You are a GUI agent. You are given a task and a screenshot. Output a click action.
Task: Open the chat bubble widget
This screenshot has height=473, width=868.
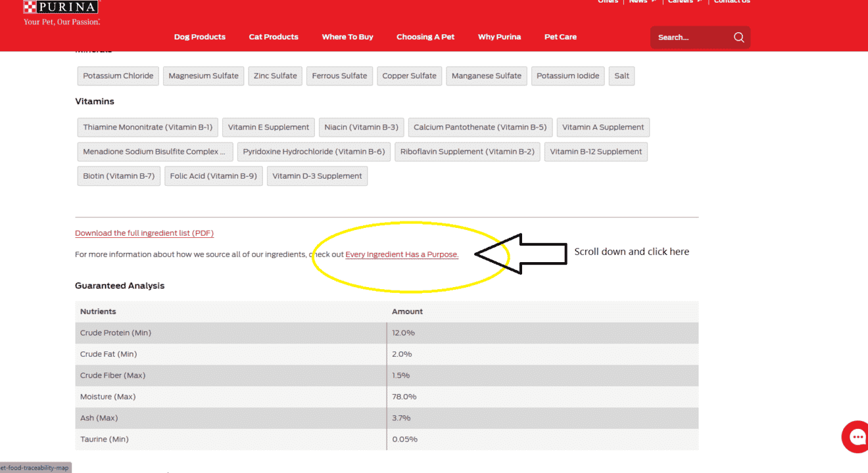point(857,437)
